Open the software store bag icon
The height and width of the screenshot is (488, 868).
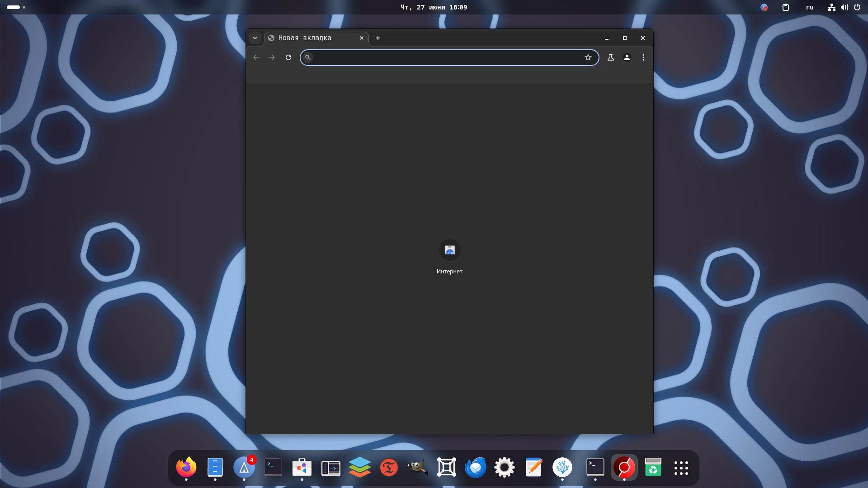click(x=302, y=467)
